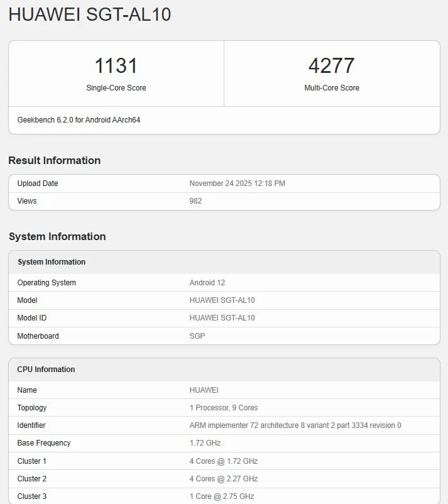Image resolution: width=448 pixels, height=504 pixels.
Task: Click the Base Frequency value 1.72 GHz
Action: click(205, 443)
